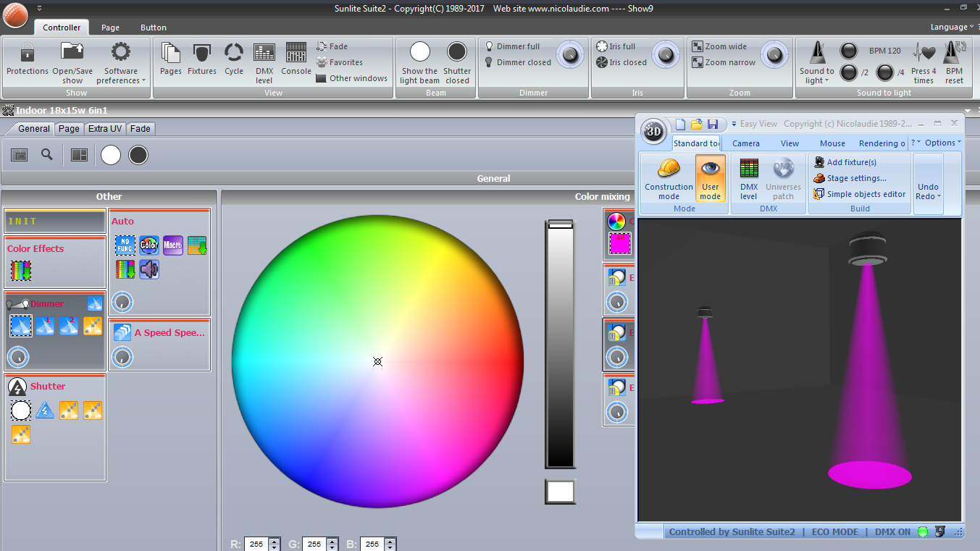The image size is (980, 551).
Task: Switch to the Camera tab in Easy View
Action: 746,143
